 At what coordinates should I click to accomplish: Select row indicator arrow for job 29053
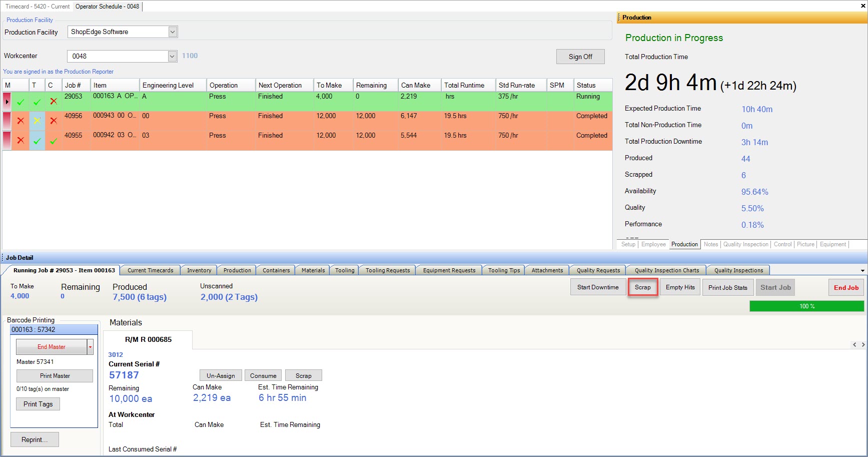[7, 102]
